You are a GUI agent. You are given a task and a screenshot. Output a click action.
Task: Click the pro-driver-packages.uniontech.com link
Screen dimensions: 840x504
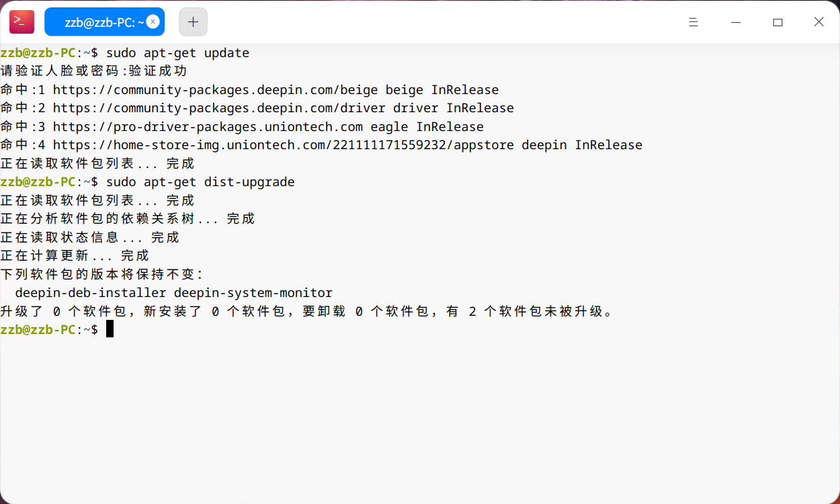pyautogui.click(x=208, y=127)
